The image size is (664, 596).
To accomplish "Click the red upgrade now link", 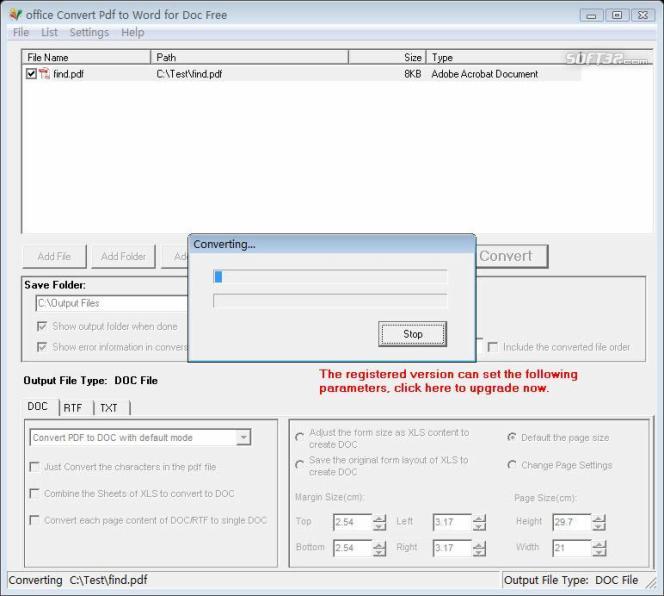I will pyautogui.click(x=448, y=381).
